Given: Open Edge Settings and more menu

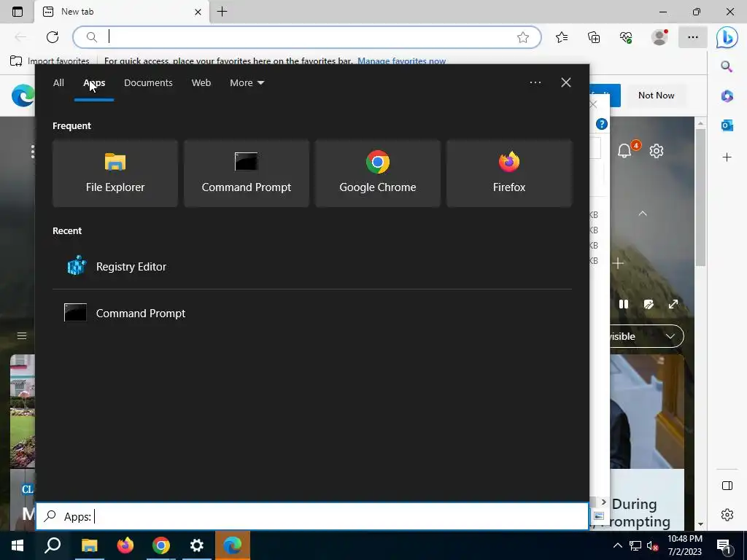Looking at the screenshot, I should (x=693, y=37).
